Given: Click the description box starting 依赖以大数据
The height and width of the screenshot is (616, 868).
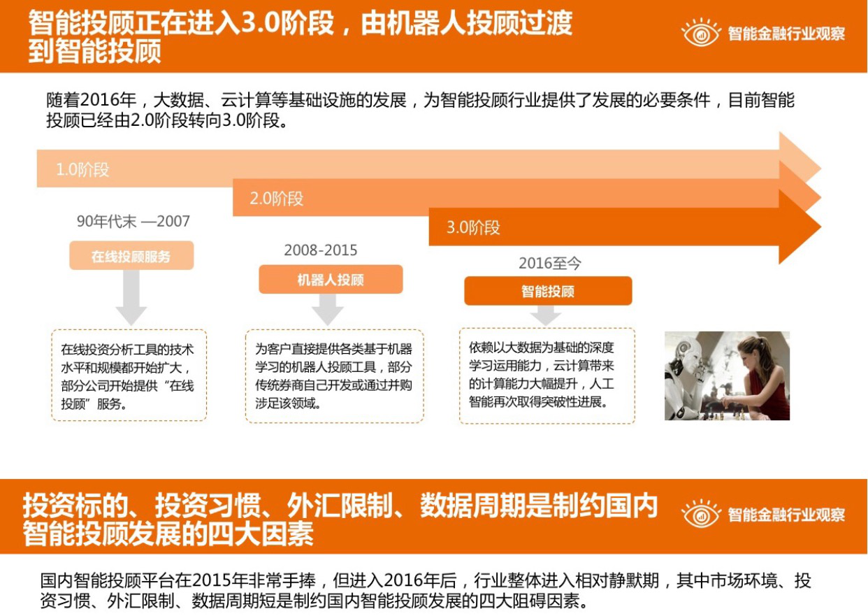Looking at the screenshot, I should [x=547, y=375].
